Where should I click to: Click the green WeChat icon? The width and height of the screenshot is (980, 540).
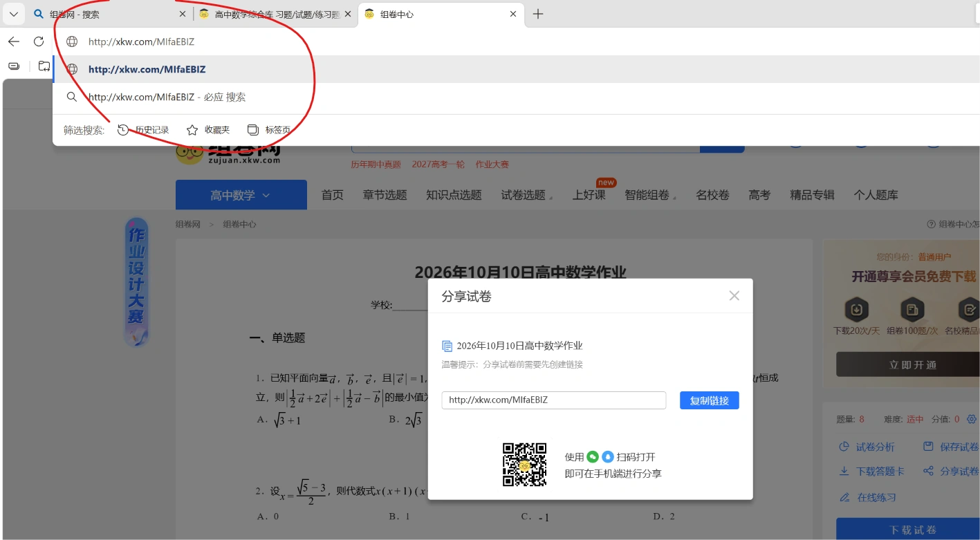point(593,456)
